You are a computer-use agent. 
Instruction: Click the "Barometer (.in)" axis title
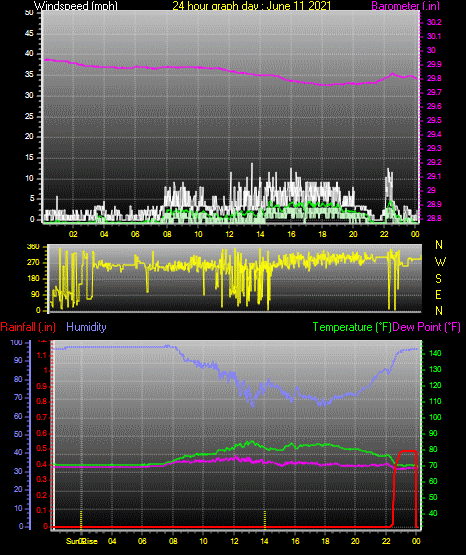click(x=405, y=6)
